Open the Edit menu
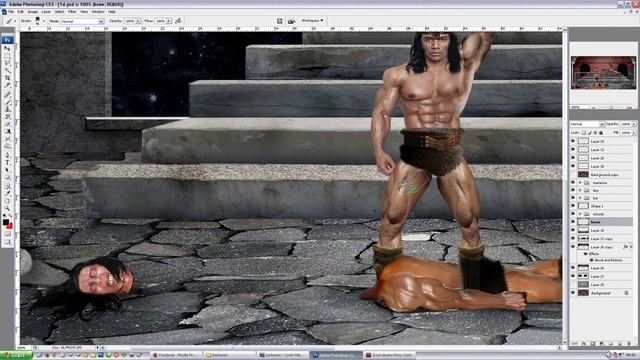Viewport: 640px width, 360px height. [x=20, y=12]
